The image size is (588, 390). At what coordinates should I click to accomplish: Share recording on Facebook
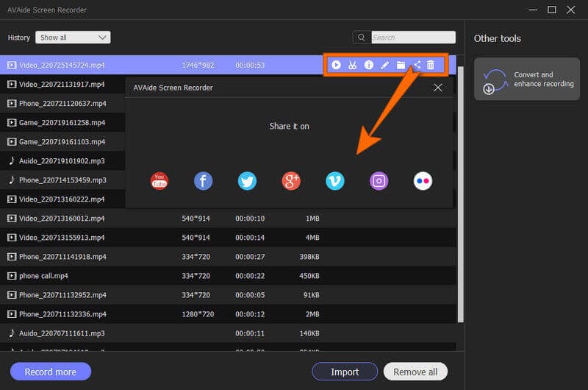coord(204,181)
